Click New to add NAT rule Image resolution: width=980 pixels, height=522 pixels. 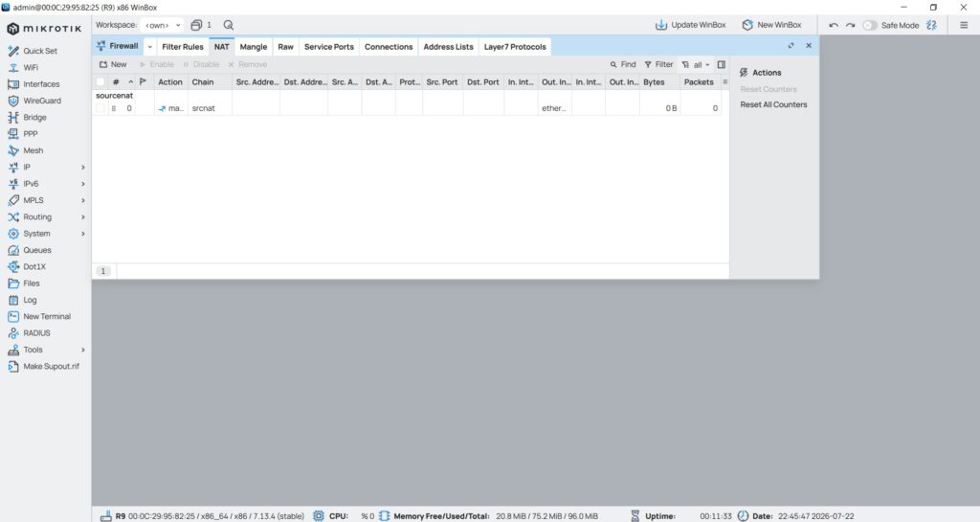(x=113, y=64)
